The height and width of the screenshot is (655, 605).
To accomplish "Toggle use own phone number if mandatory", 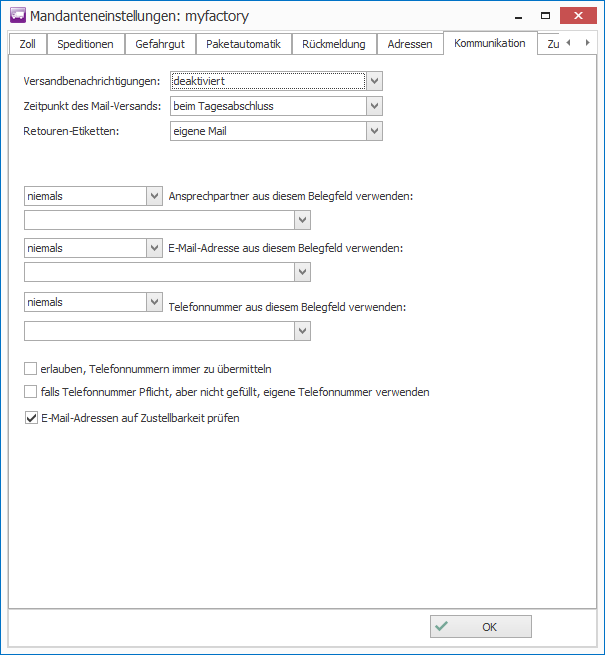I will [31, 392].
